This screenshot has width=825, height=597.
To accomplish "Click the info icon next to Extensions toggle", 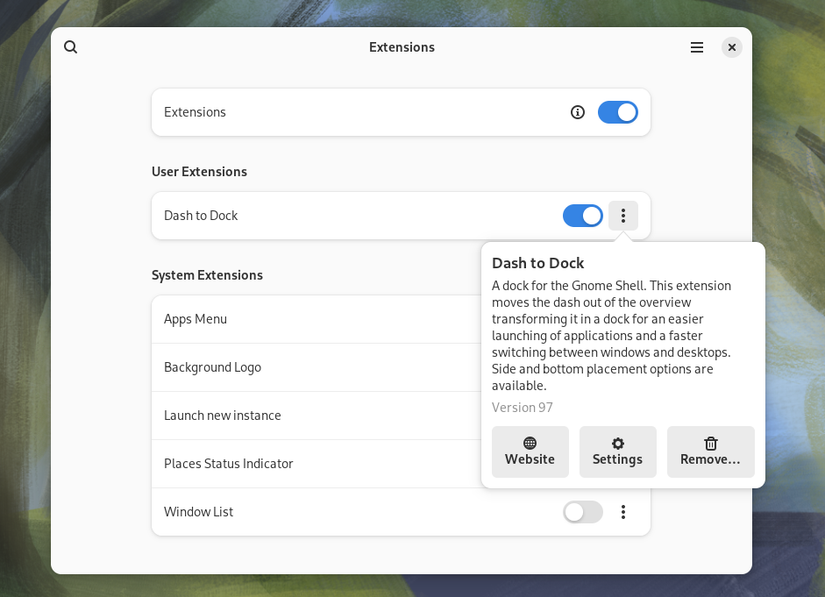I will pos(577,112).
